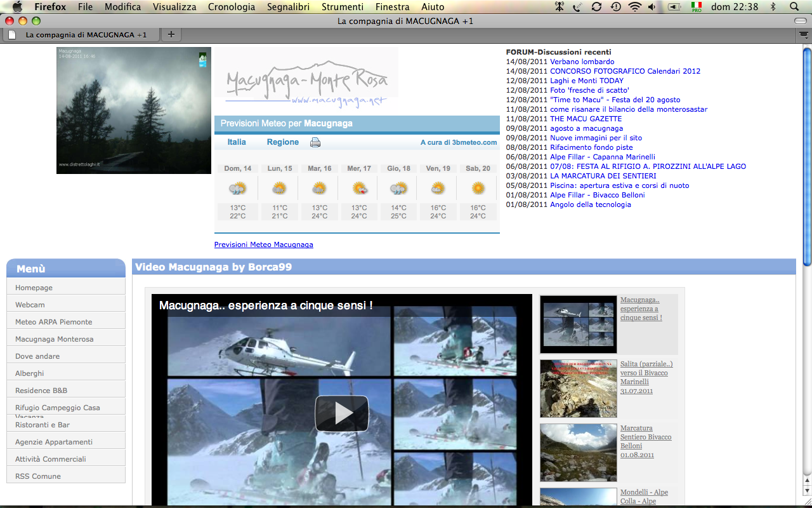Open Agenzie Appartamenti menu entry
The image size is (812, 508).
(66, 442)
